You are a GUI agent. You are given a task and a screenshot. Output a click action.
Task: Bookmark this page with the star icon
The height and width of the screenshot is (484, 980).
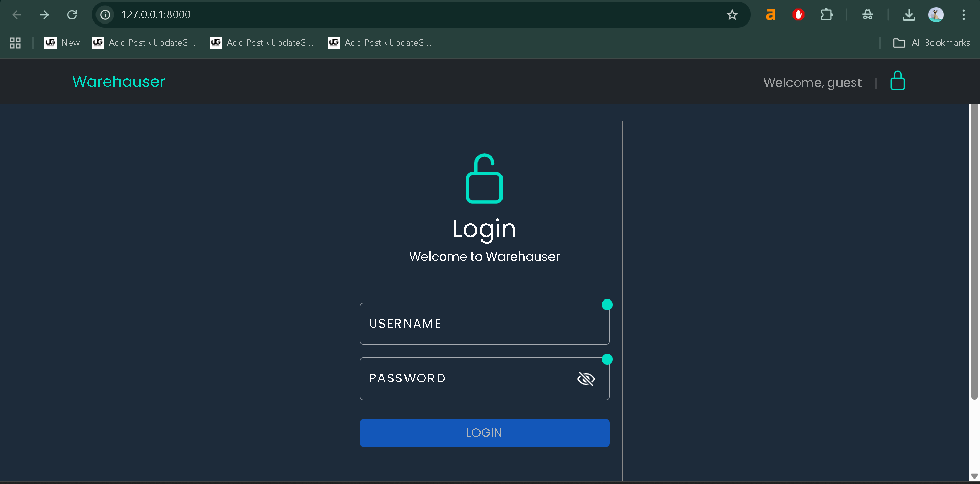pyautogui.click(x=732, y=15)
